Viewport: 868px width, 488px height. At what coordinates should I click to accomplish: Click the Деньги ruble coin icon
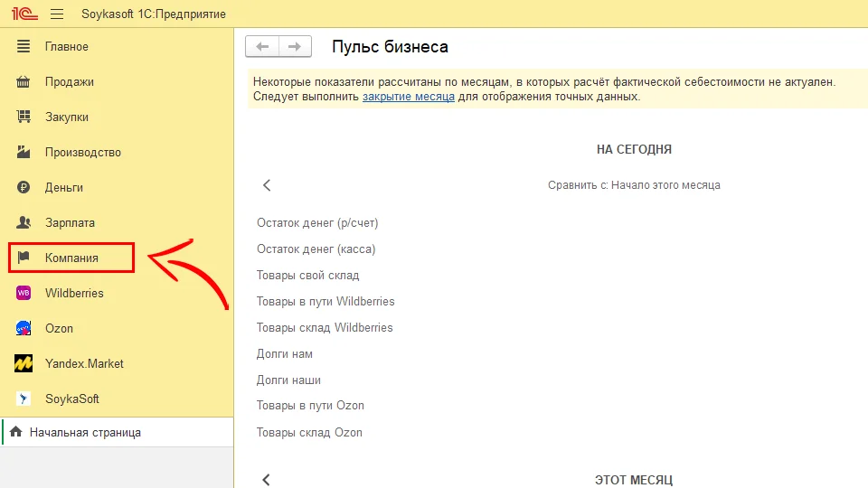pyautogui.click(x=24, y=188)
